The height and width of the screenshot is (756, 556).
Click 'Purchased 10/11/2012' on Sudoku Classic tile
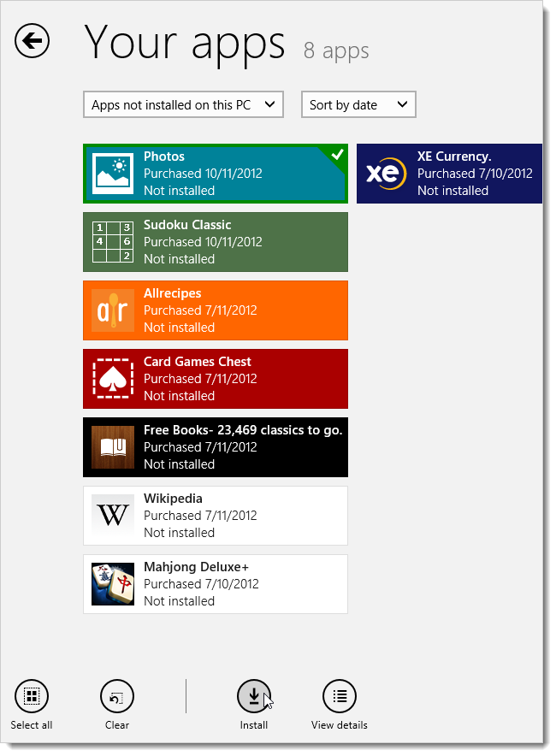click(203, 242)
